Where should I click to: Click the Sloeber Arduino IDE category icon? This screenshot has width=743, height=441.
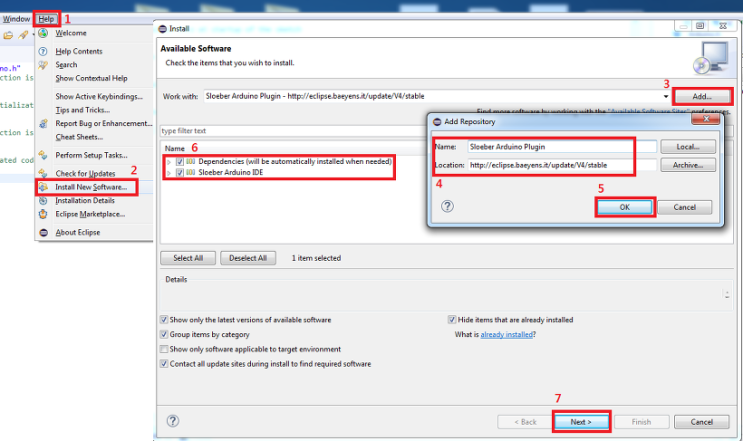pyautogui.click(x=190, y=172)
